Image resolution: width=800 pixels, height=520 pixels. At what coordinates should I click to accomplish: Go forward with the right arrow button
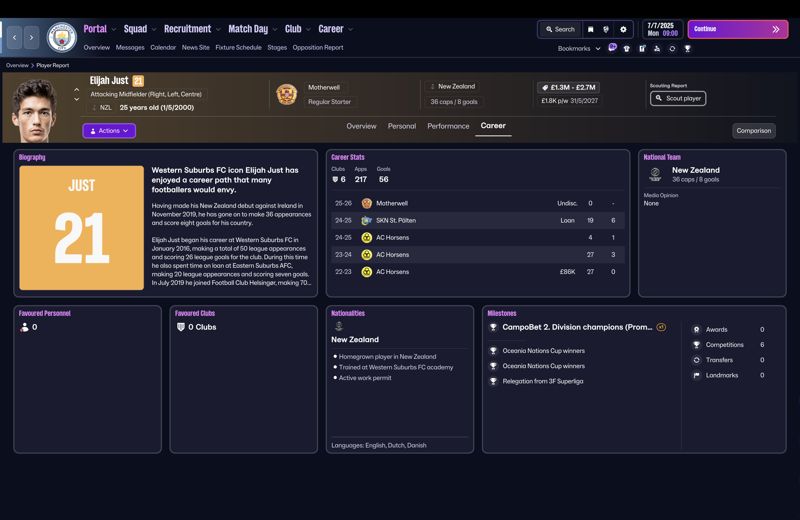31,37
